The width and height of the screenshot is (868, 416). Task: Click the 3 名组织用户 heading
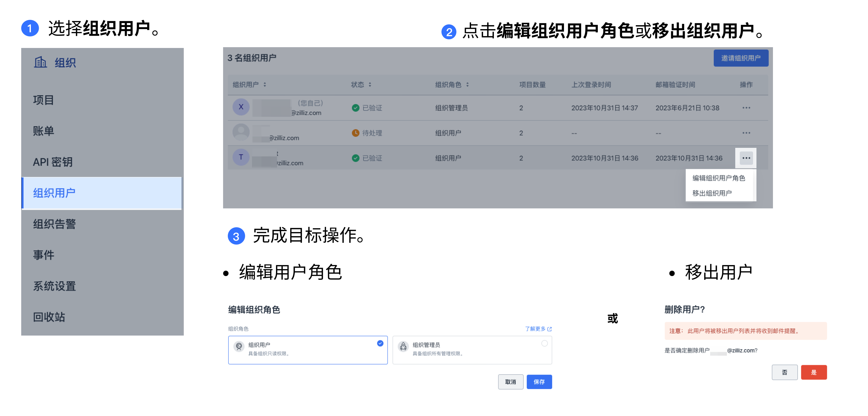[x=252, y=58]
